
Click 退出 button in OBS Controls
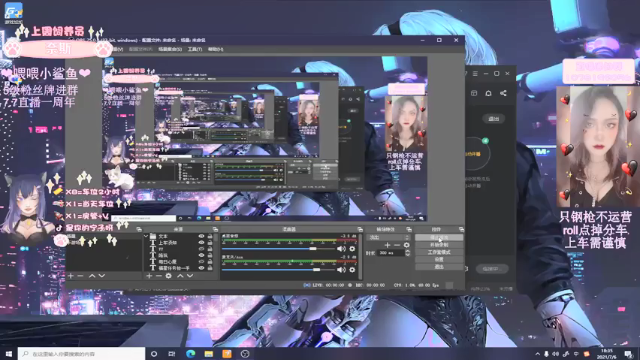439,267
